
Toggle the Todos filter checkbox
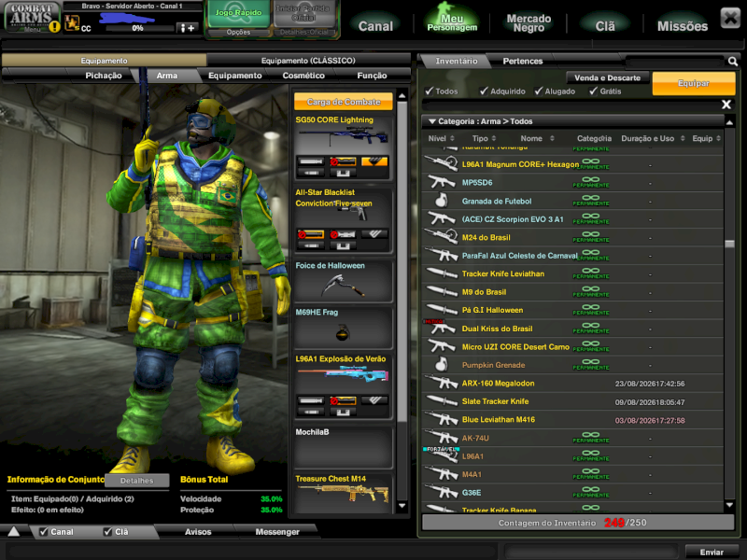430,91
